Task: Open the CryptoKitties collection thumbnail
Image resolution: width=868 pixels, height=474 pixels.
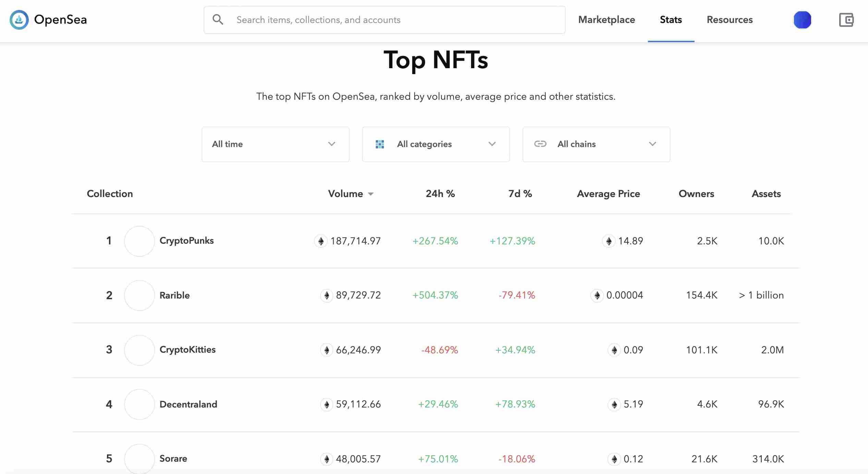Action: [139, 350]
